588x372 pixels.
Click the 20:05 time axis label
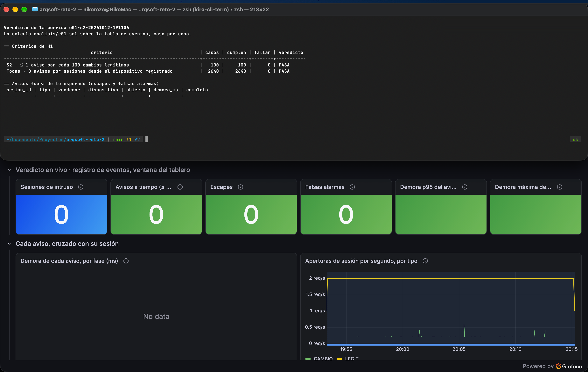click(x=459, y=349)
